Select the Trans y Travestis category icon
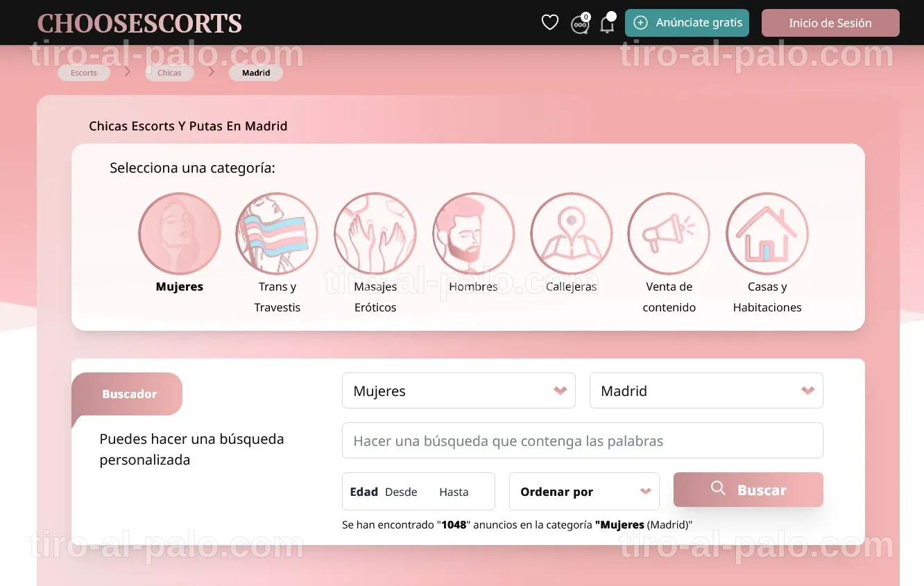The width and height of the screenshot is (924, 586). 277,234
